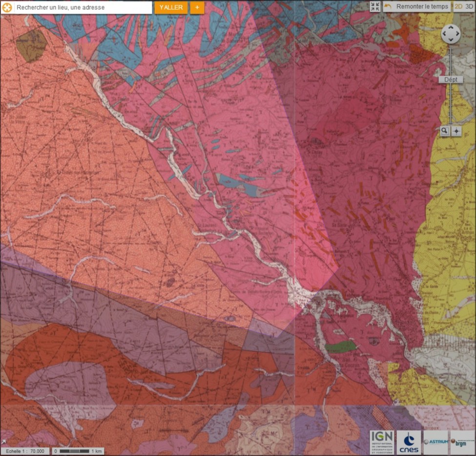The height and width of the screenshot is (456, 476).
Task: Pan the map right with the right arrow
Action: click(x=456, y=34)
